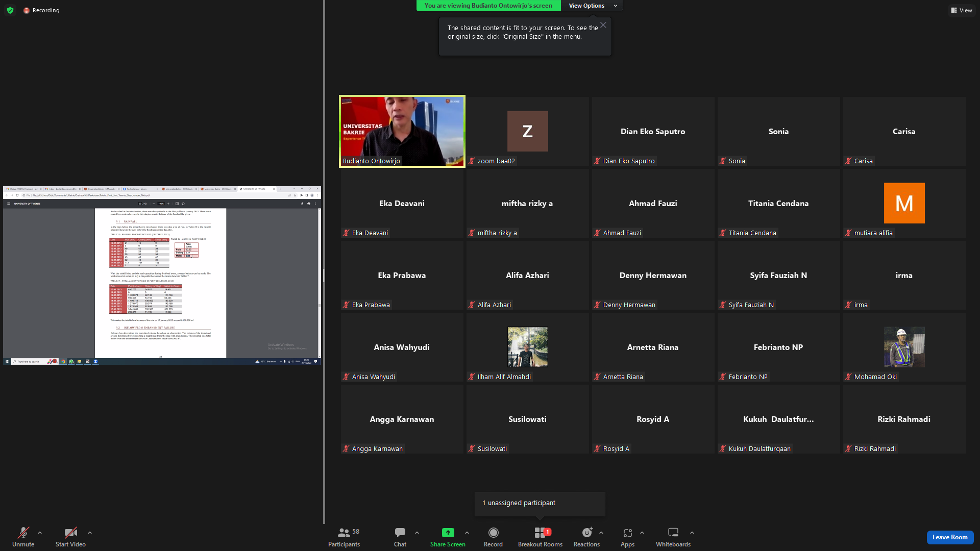The image size is (980, 551).
Task: Click the orange 'M' avatar of mutiara alifia
Action: [904, 203]
